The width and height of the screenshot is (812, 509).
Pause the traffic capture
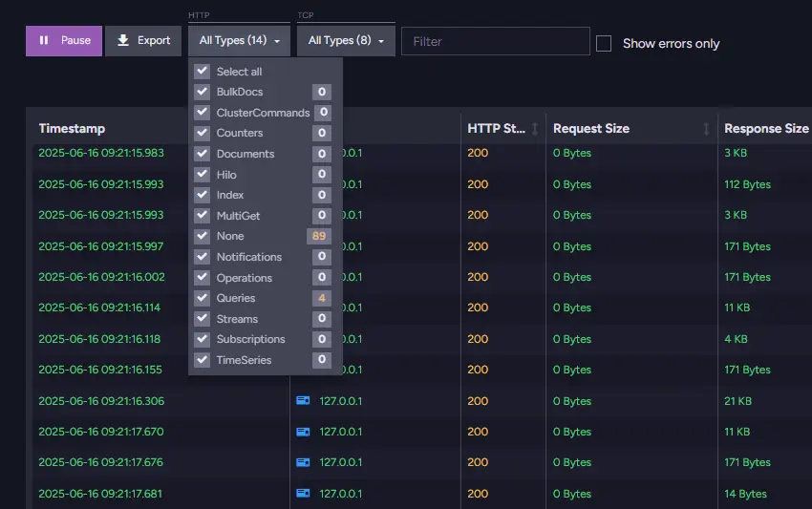point(64,40)
